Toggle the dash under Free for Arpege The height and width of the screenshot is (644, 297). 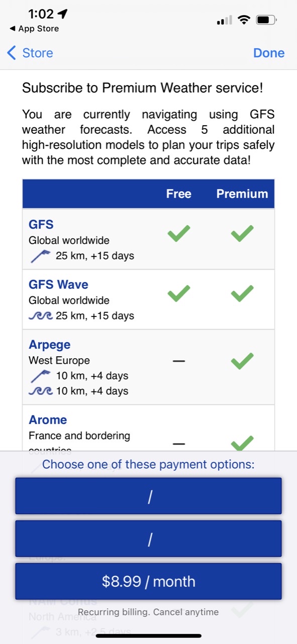coord(178,360)
